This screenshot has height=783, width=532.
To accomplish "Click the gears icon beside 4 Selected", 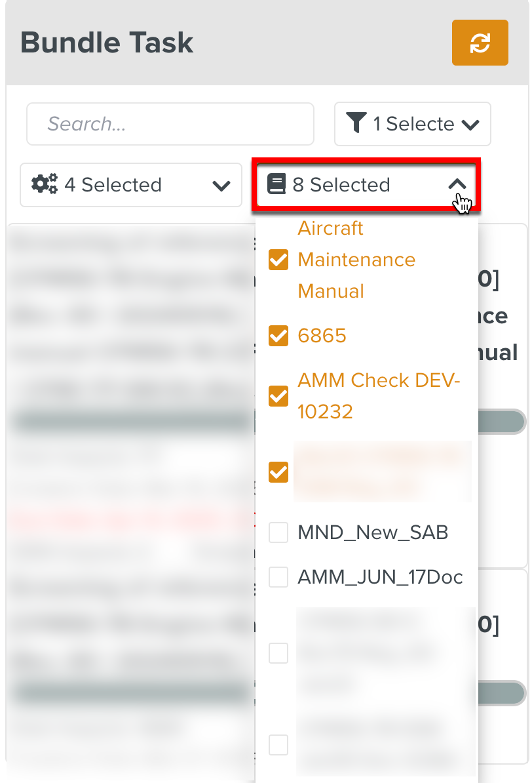I will pyautogui.click(x=45, y=184).
